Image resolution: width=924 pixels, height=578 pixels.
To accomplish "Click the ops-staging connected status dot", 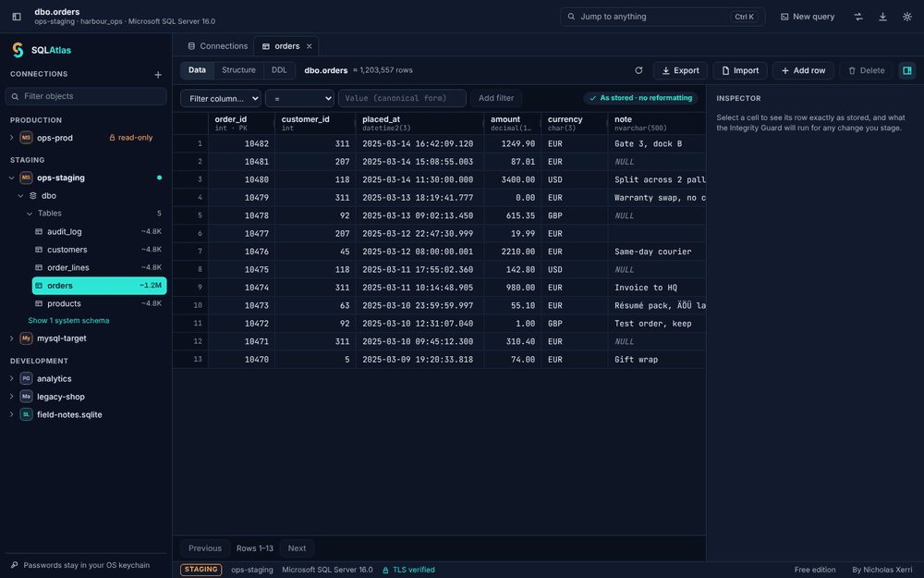I will click(x=159, y=178).
